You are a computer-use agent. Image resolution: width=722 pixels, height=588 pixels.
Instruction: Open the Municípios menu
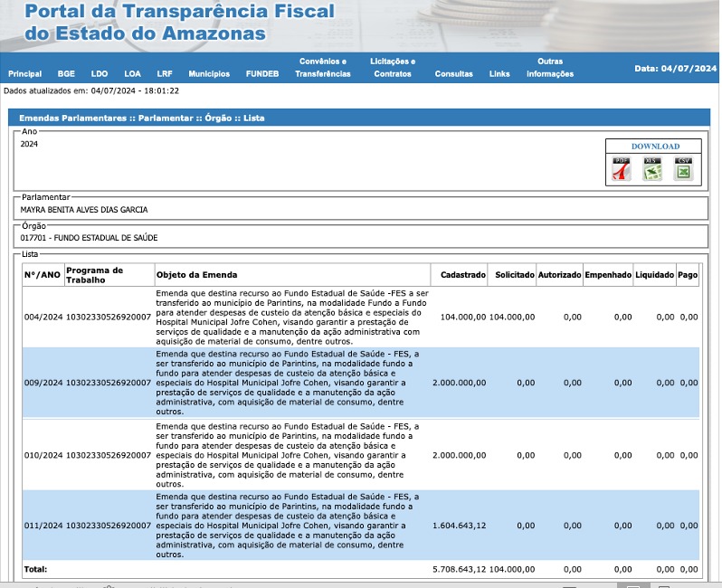tap(209, 74)
